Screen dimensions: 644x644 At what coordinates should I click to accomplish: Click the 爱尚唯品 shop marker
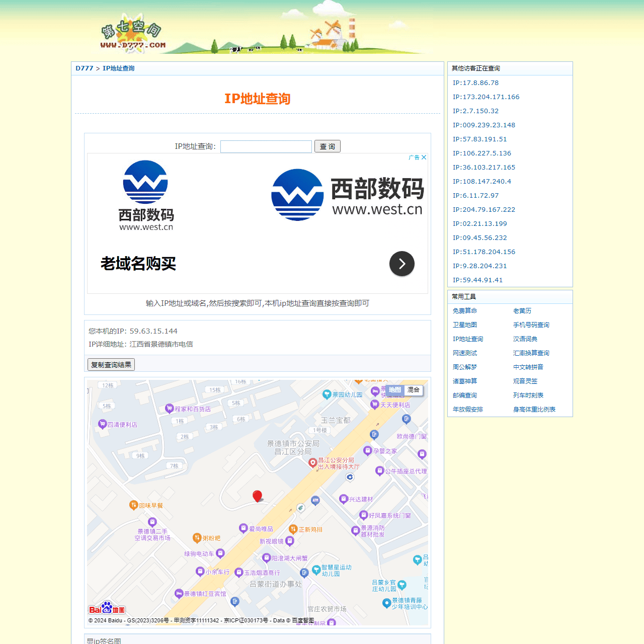pos(244,528)
